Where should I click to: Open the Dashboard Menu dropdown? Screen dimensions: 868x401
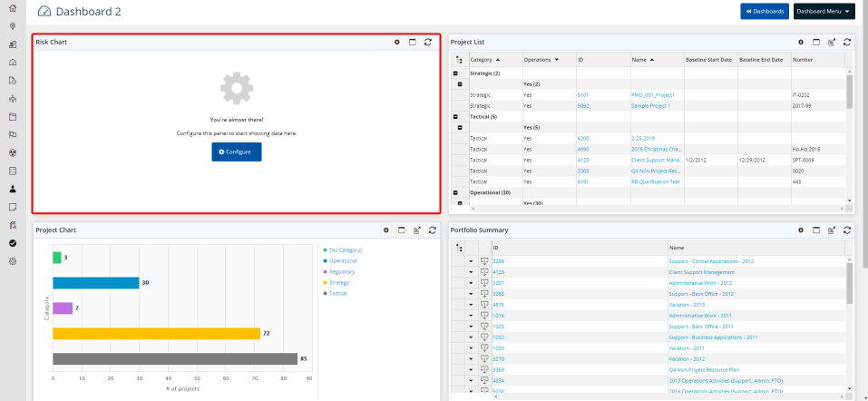(x=824, y=11)
